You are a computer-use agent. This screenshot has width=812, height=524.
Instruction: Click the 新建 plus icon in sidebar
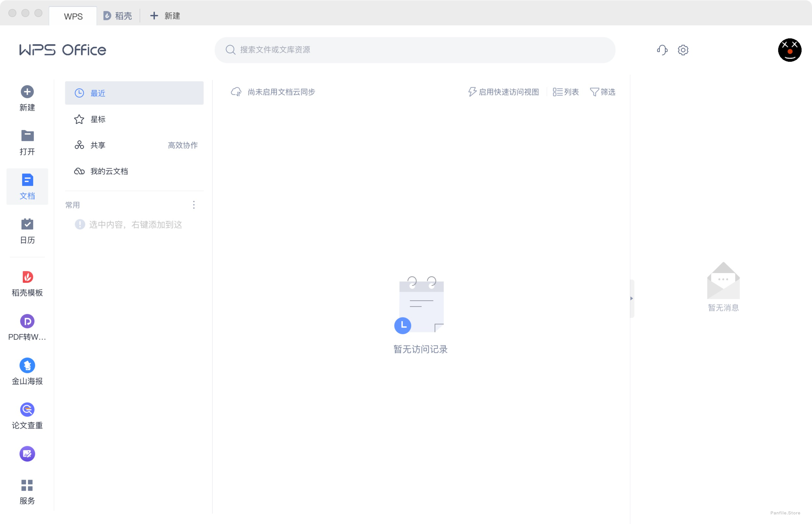pyautogui.click(x=27, y=92)
